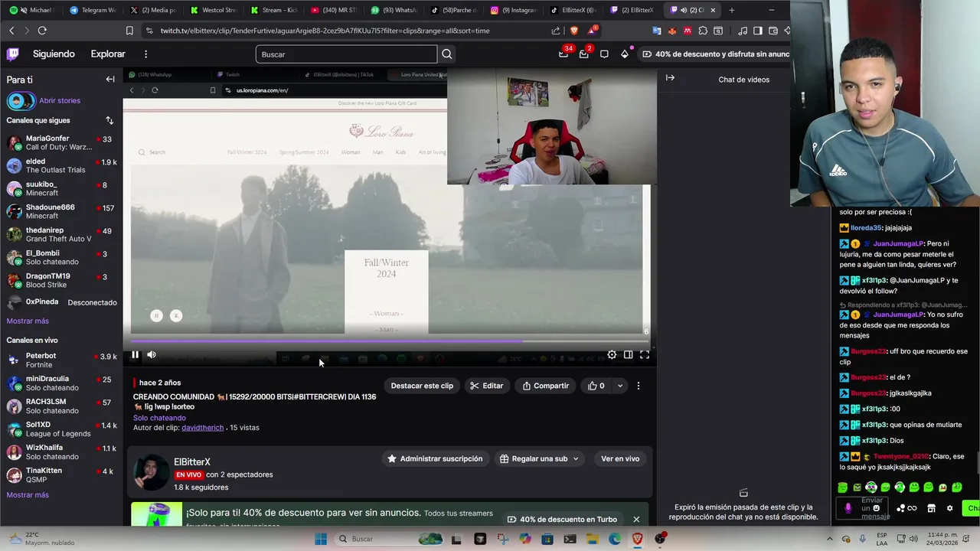Open the three-dot menu beside Explorar
Screen dimensions: 980x551
click(145, 54)
